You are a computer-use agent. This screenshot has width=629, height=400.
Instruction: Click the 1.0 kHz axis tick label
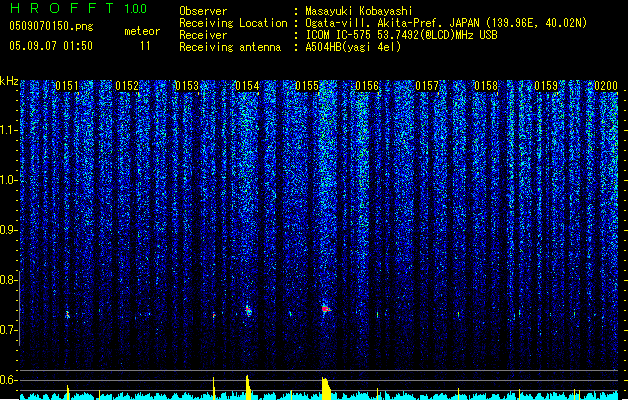(x=9, y=180)
